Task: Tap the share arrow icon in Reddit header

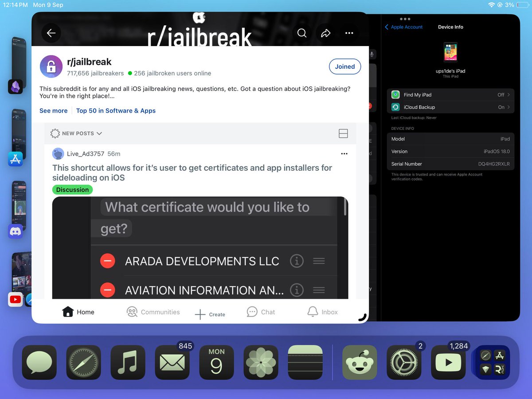Action: 326,33
